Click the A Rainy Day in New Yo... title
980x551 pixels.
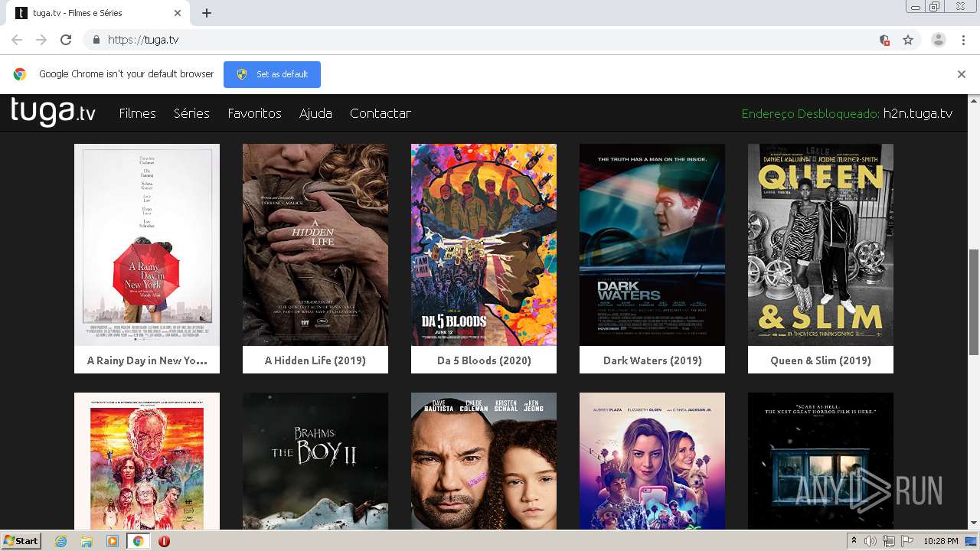147,360
